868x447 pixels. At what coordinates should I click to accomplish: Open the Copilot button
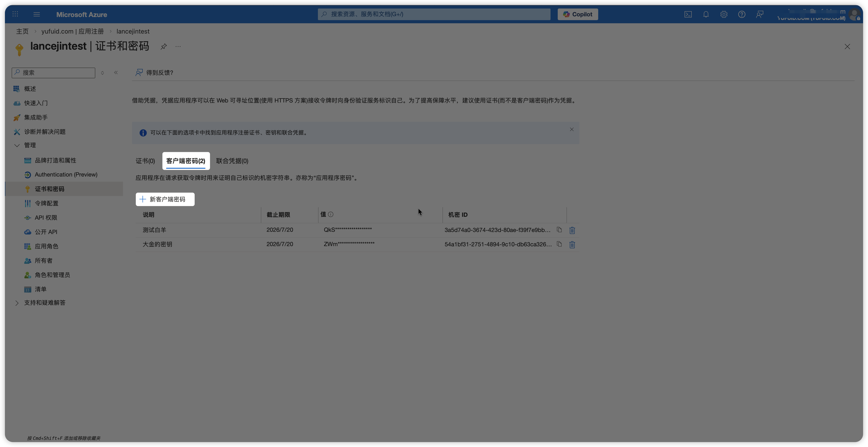pyautogui.click(x=578, y=15)
